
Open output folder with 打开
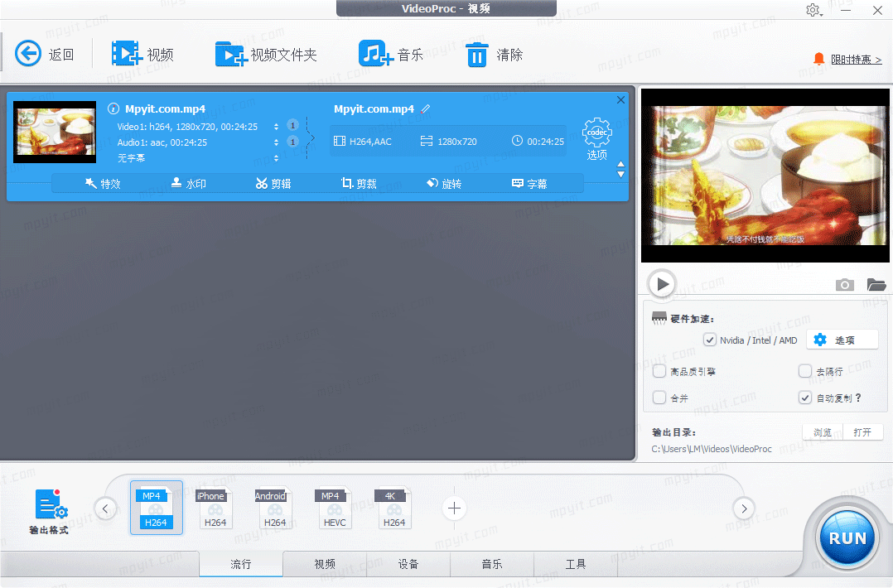[x=863, y=432]
